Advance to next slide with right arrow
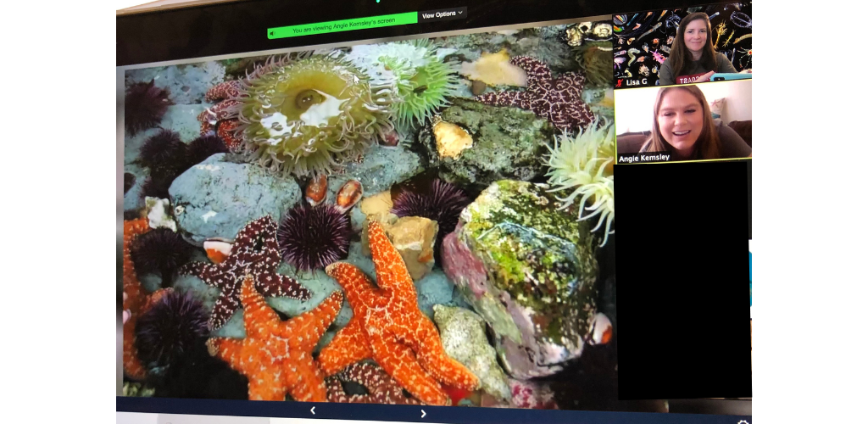 click(x=424, y=413)
